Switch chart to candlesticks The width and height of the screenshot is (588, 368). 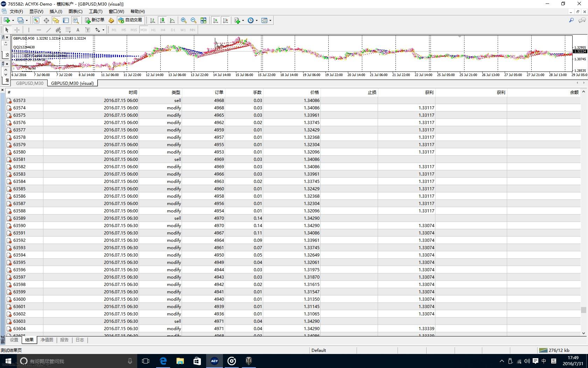pyautogui.click(x=162, y=20)
